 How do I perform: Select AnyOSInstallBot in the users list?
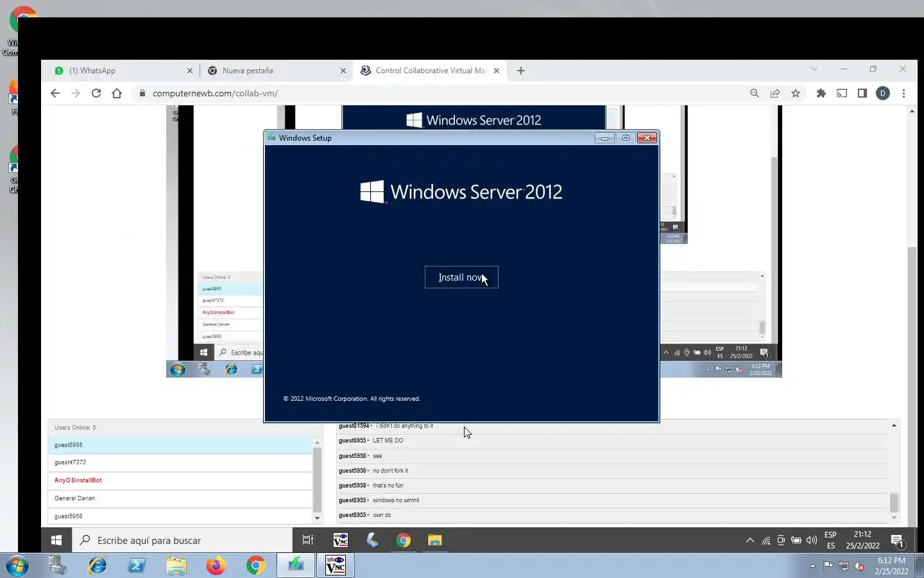tap(180, 480)
